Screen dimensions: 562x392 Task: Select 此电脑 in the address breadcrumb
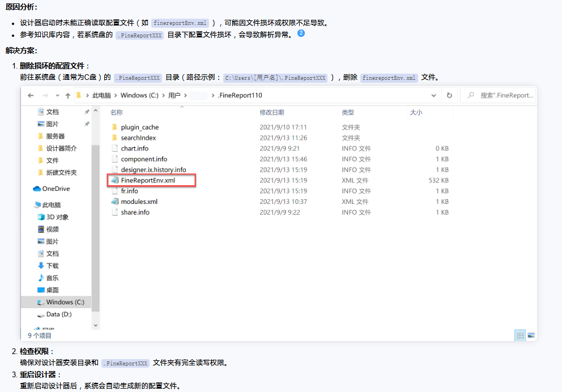tap(101, 95)
